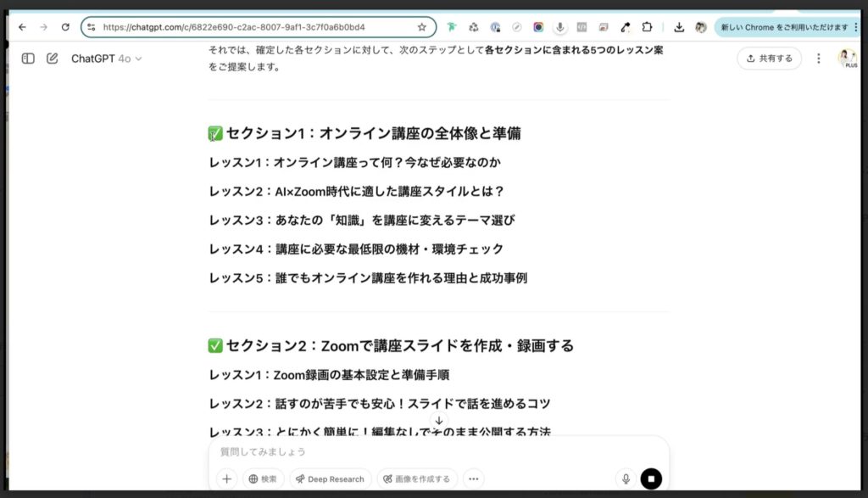Toggle the ChatGPT sidebar open
The width and height of the screenshot is (868, 498).
click(x=28, y=58)
